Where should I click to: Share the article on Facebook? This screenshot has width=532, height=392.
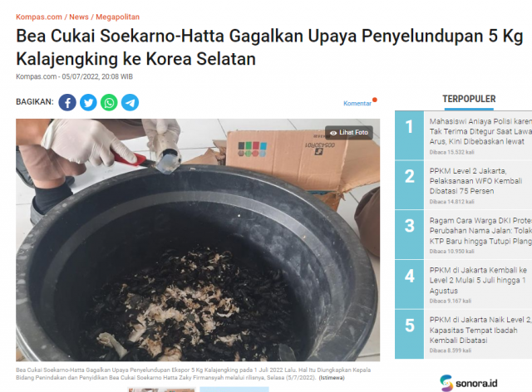(x=67, y=102)
